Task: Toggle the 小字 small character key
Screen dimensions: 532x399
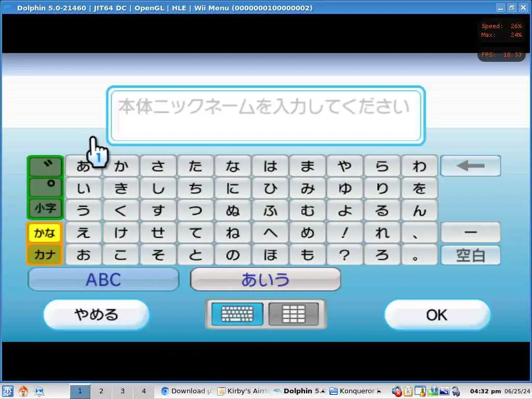Action: (46, 208)
